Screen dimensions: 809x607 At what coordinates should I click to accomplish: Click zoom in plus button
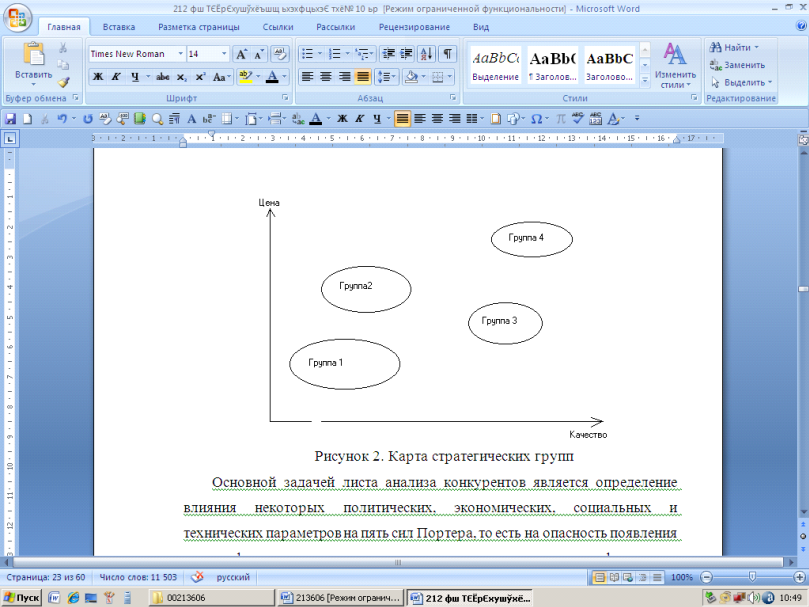tap(800, 577)
